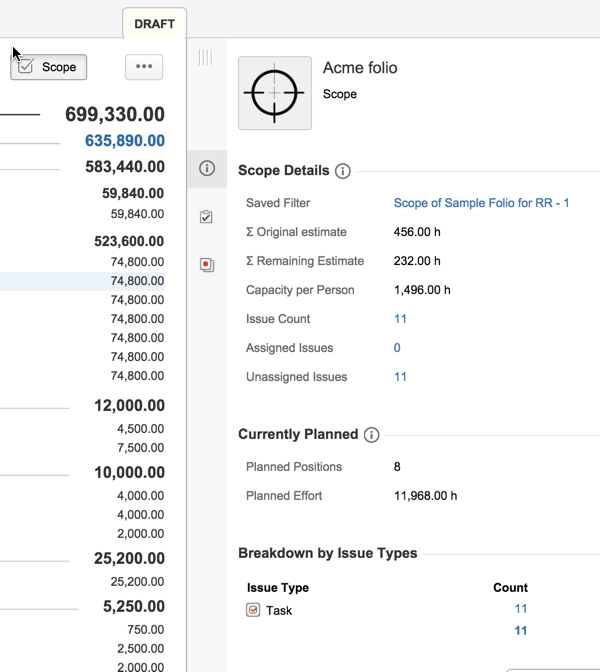Click the bold total count 11 link
Image resolution: width=600 pixels, height=672 pixels.
pyautogui.click(x=520, y=631)
